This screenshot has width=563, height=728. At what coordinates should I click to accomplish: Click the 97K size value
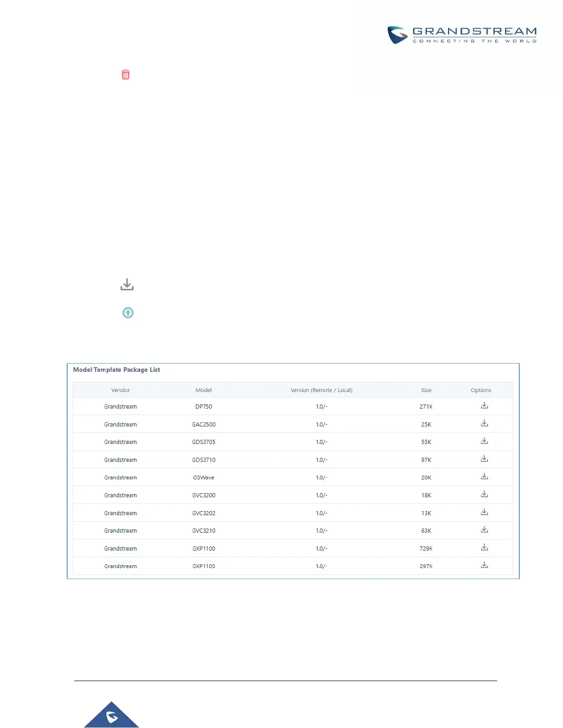426,460
